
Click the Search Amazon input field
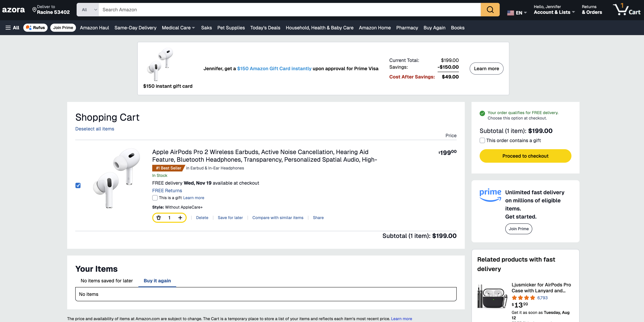click(289, 10)
